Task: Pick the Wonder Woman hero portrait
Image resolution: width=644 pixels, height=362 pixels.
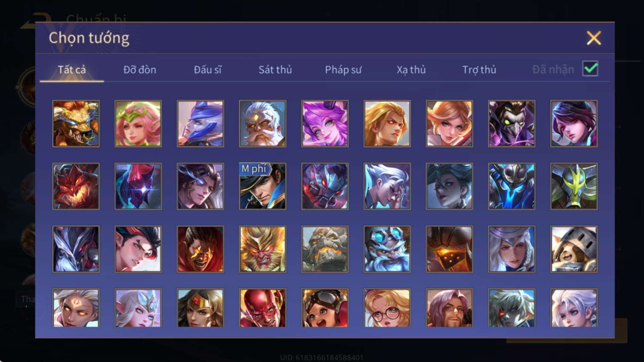Action: [200, 308]
